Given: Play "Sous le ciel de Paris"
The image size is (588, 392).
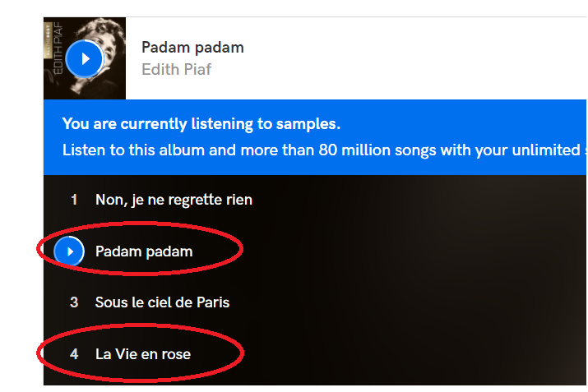Looking at the screenshot, I should coord(162,302).
